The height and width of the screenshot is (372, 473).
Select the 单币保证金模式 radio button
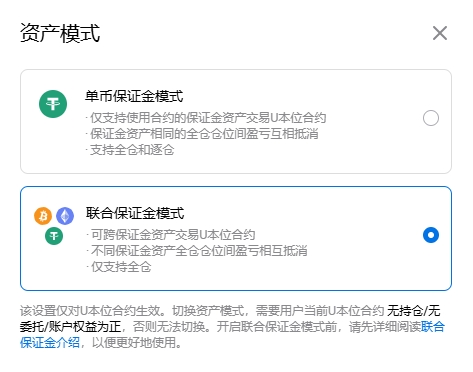click(x=431, y=118)
